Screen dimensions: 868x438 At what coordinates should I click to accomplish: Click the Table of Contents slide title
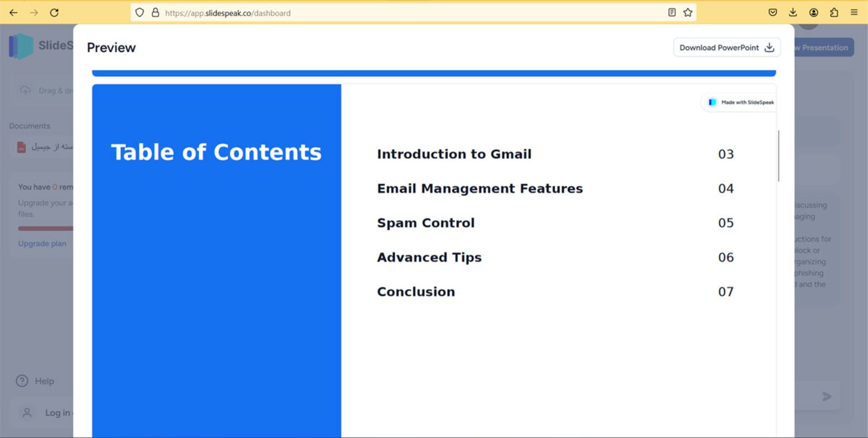point(217,152)
